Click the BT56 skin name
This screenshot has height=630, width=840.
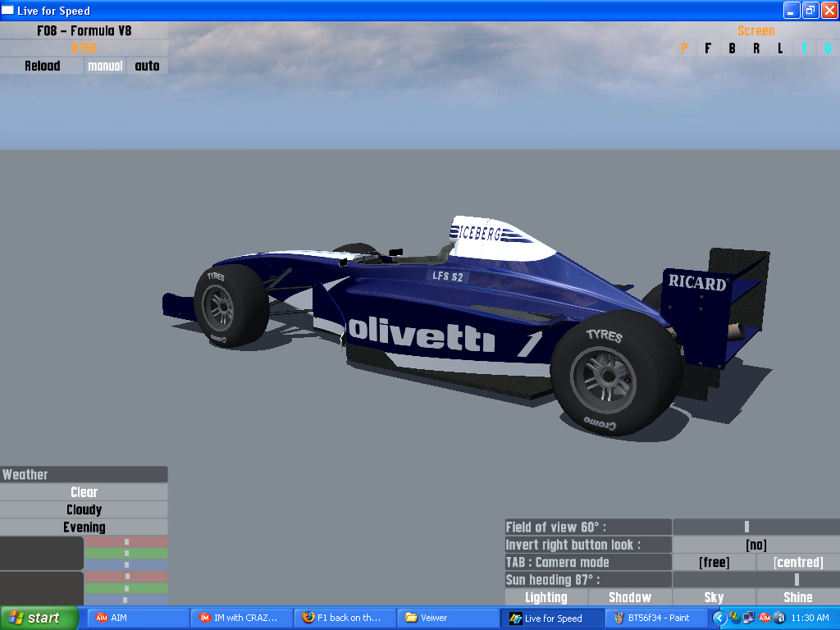coord(84,48)
